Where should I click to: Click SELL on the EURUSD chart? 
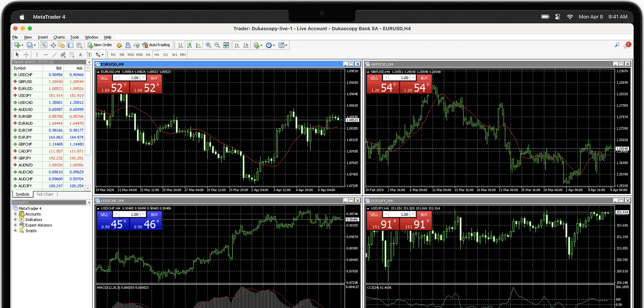(104, 78)
